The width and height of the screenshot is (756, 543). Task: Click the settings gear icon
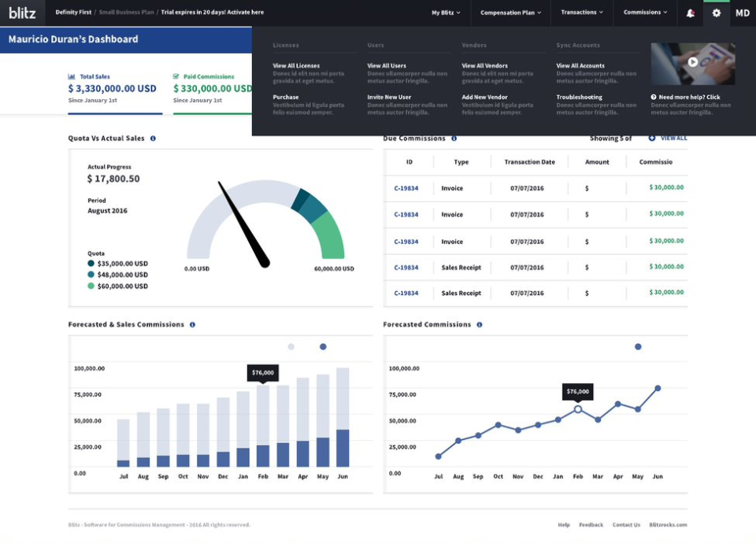(716, 13)
